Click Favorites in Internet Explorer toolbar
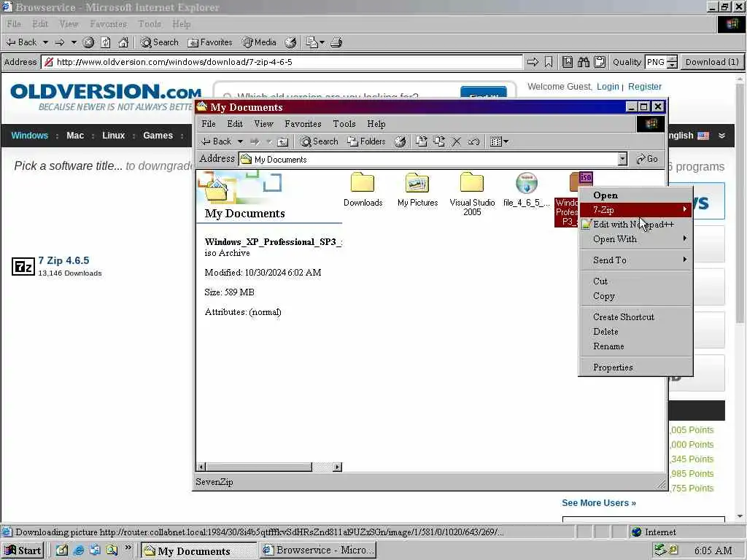This screenshot has height=560, width=747. pos(210,42)
